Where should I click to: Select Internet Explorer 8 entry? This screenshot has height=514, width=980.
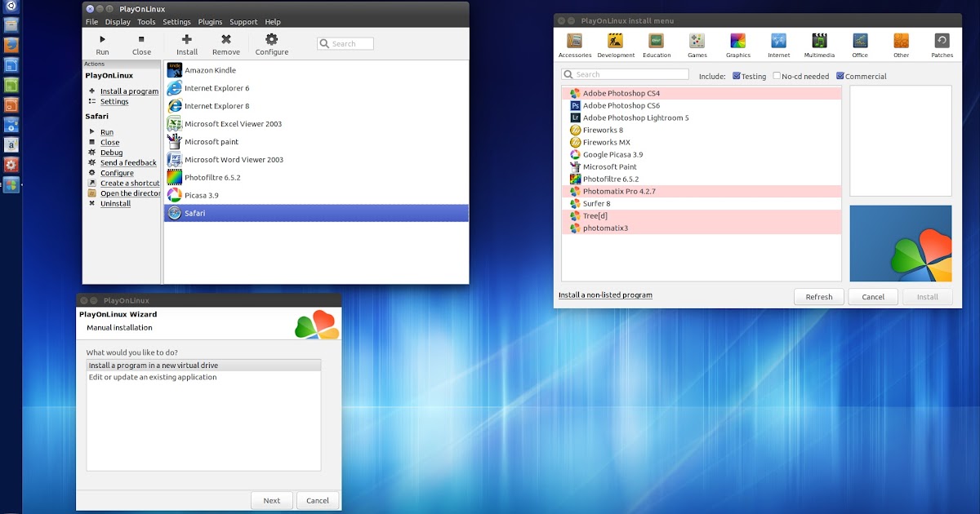(316, 106)
